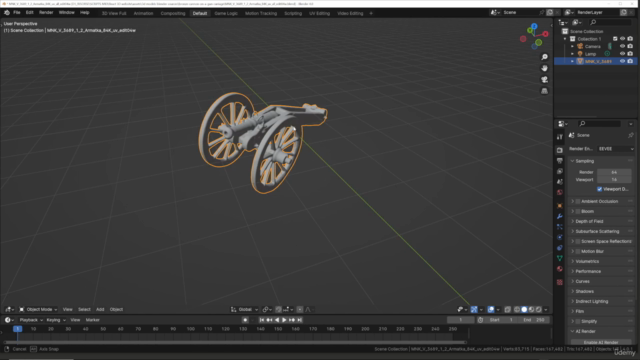Collapse Collection 1 in outliner

click(x=565, y=39)
